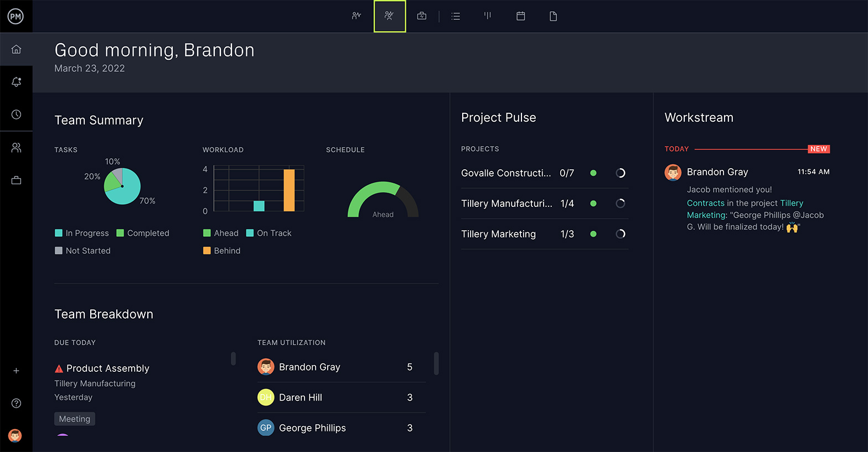Click the plus add icon in sidebar
Screen dimensions: 868x452
16,371
